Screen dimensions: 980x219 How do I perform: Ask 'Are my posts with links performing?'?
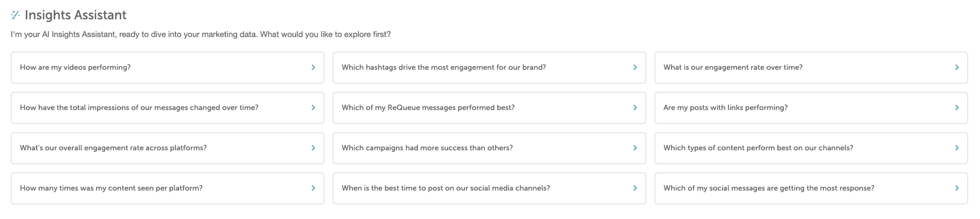click(811, 108)
